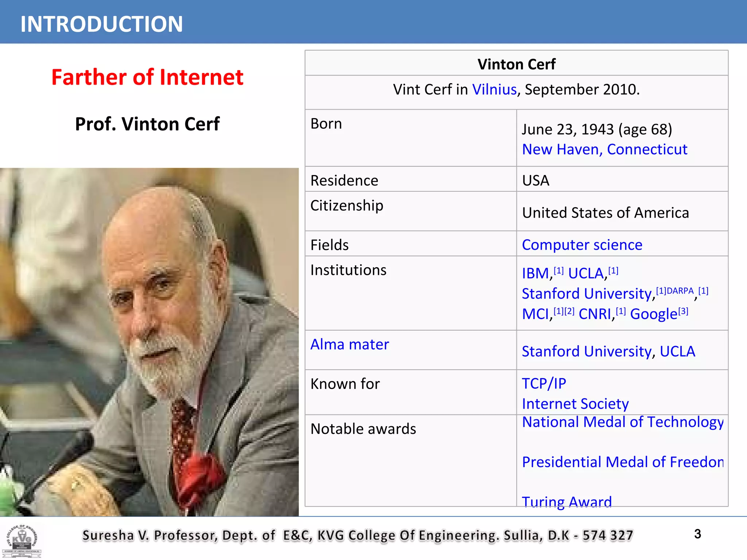Click the Alma mater label link
The width and height of the screenshot is (747, 560).
[x=349, y=345]
